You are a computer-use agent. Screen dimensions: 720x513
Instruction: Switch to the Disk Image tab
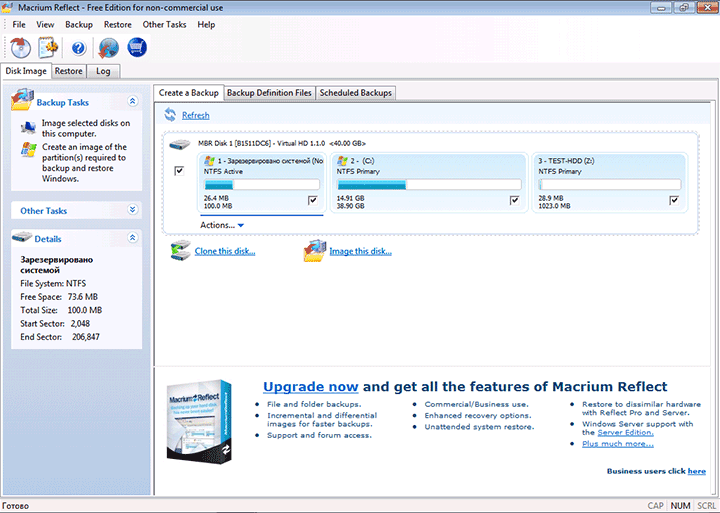click(26, 71)
